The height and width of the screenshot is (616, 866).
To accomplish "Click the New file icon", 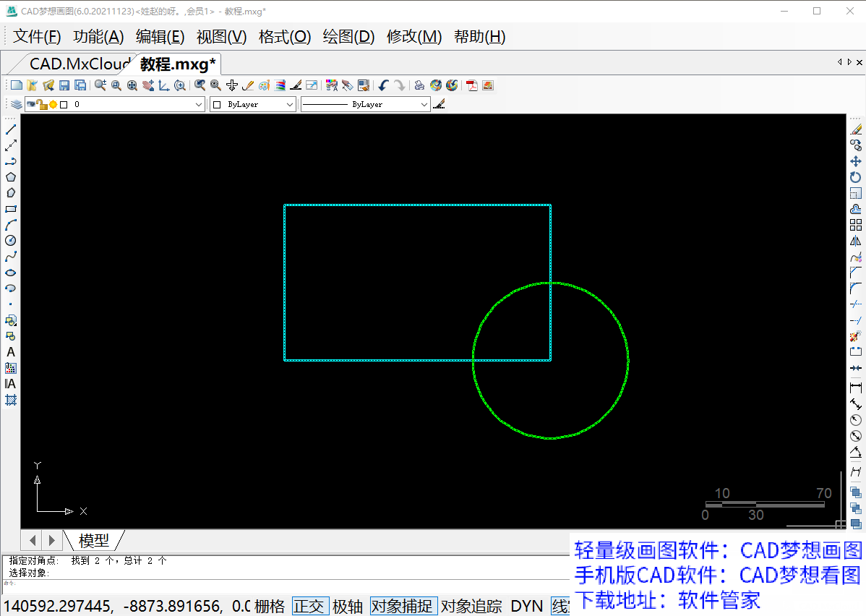I will point(17,85).
